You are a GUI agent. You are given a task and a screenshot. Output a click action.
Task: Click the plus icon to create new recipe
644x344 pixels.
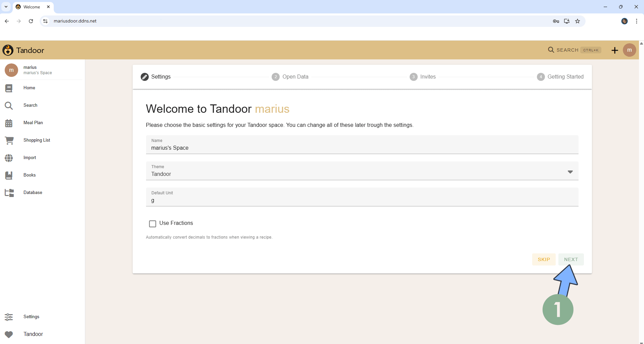(x=614, y=50)
